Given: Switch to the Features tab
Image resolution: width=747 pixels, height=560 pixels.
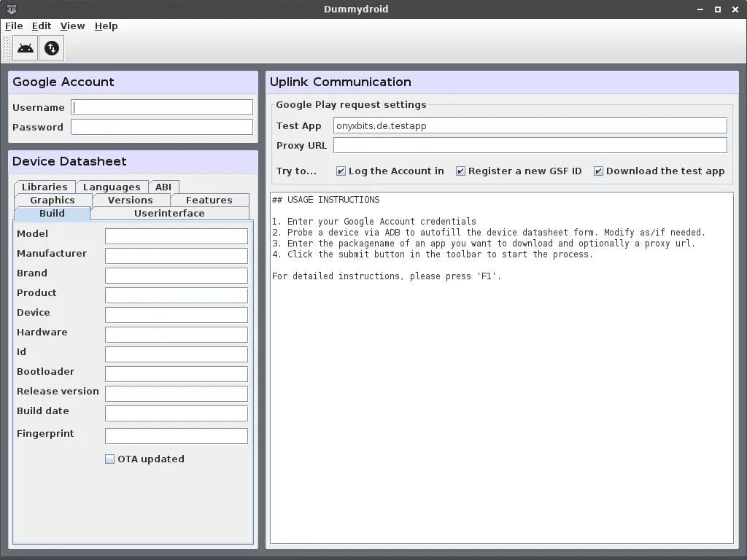Looking at the screenshot, I should click(x=209, y=200).
